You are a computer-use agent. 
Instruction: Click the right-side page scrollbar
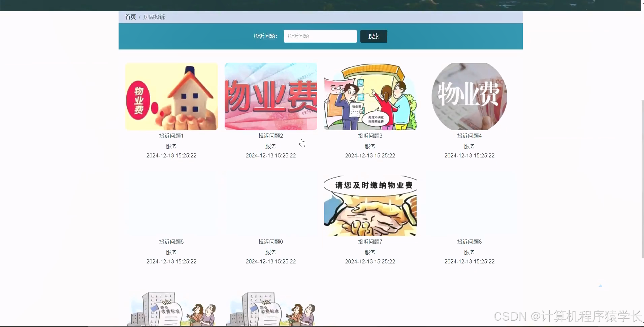click(x=641, y=178)
